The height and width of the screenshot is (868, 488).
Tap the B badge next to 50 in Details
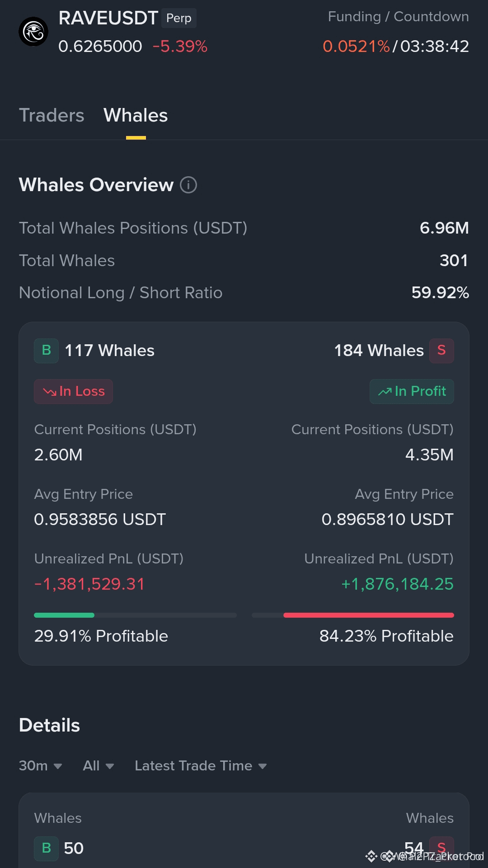coord(47,849)
